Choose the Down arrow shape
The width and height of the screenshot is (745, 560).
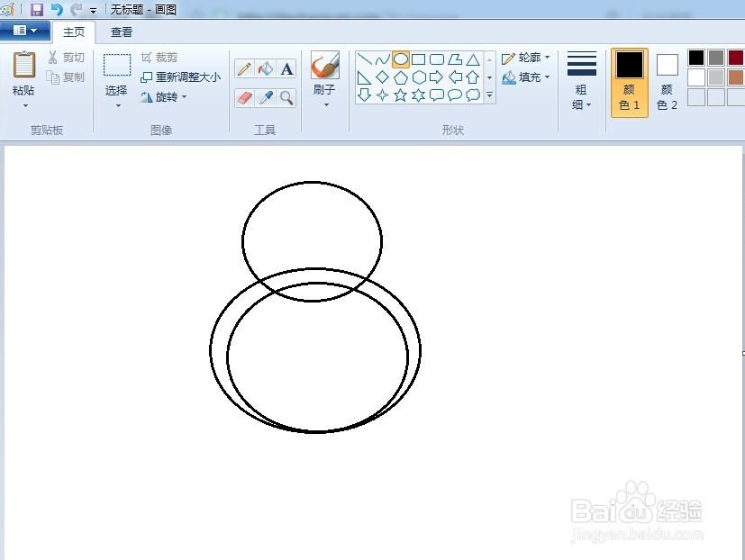click(x=365, y=95)
